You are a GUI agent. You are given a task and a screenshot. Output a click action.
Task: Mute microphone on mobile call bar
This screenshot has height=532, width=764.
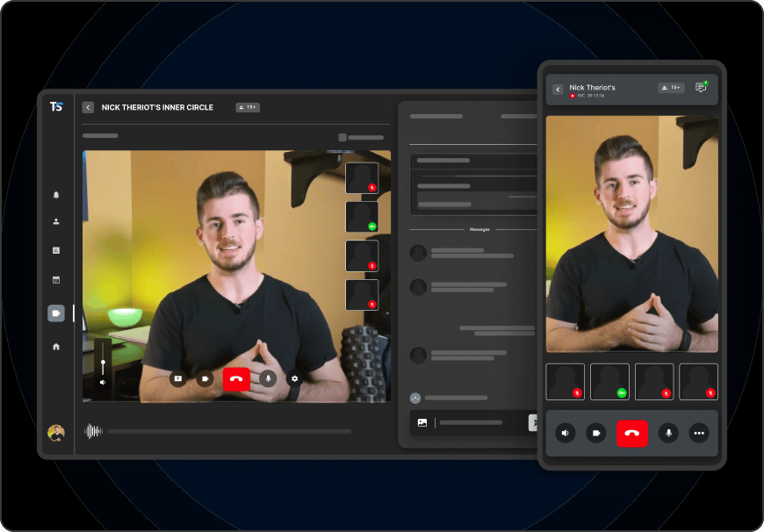point(668,433)
